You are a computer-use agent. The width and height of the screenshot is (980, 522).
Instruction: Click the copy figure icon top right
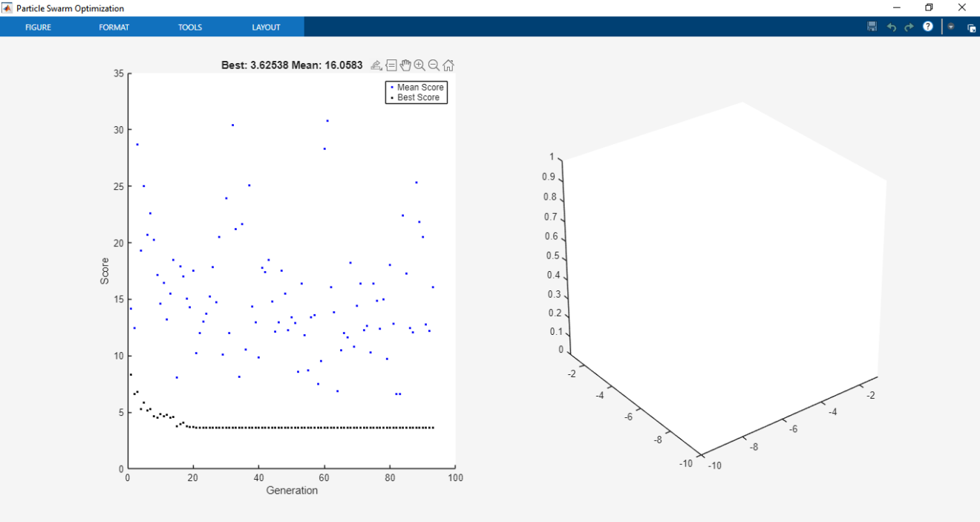(x=971, y=27)
